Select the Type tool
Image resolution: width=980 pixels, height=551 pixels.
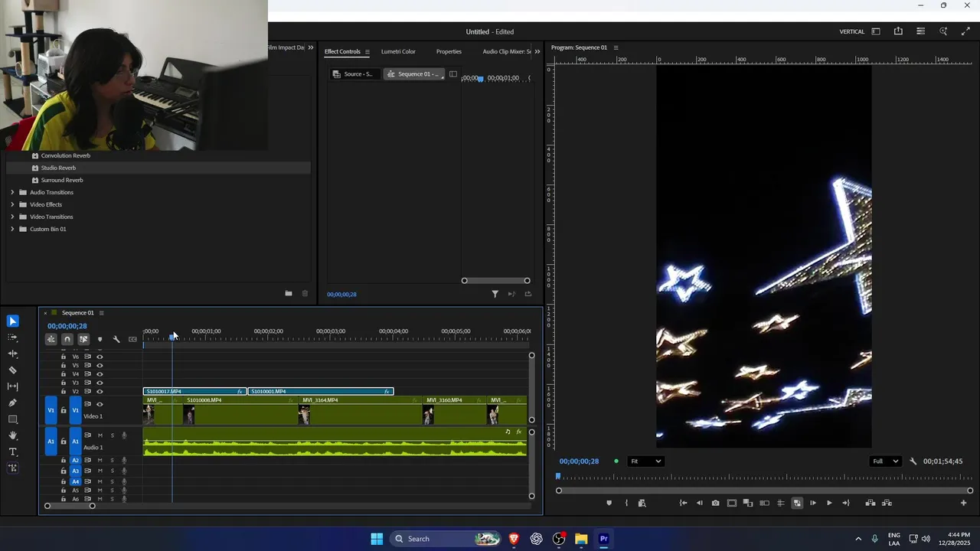(13, 452)
